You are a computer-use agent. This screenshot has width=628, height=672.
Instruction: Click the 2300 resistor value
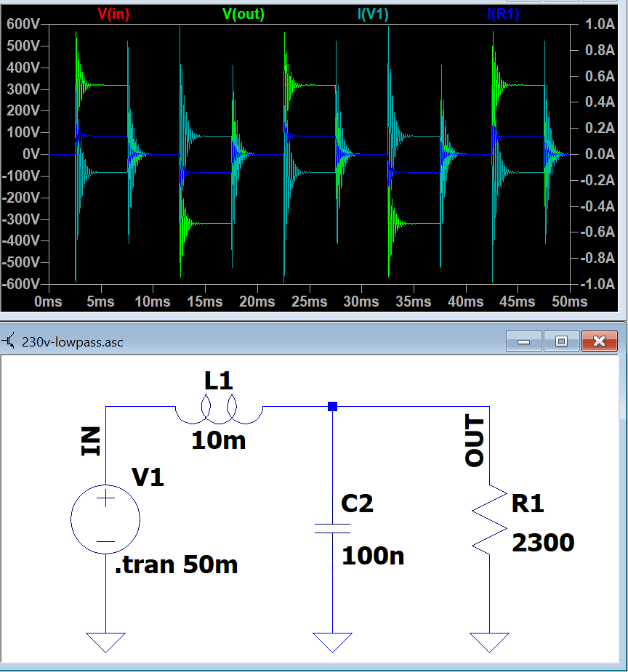543,543
